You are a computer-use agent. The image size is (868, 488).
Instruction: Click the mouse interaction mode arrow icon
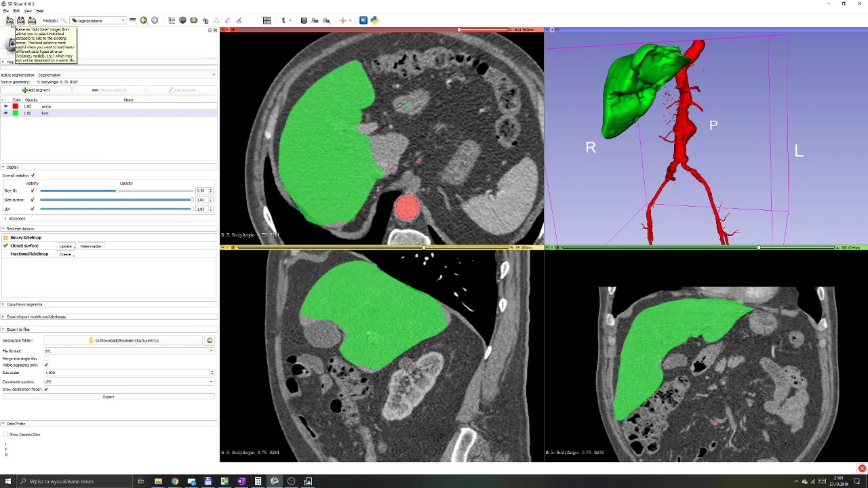pos(283,20)
